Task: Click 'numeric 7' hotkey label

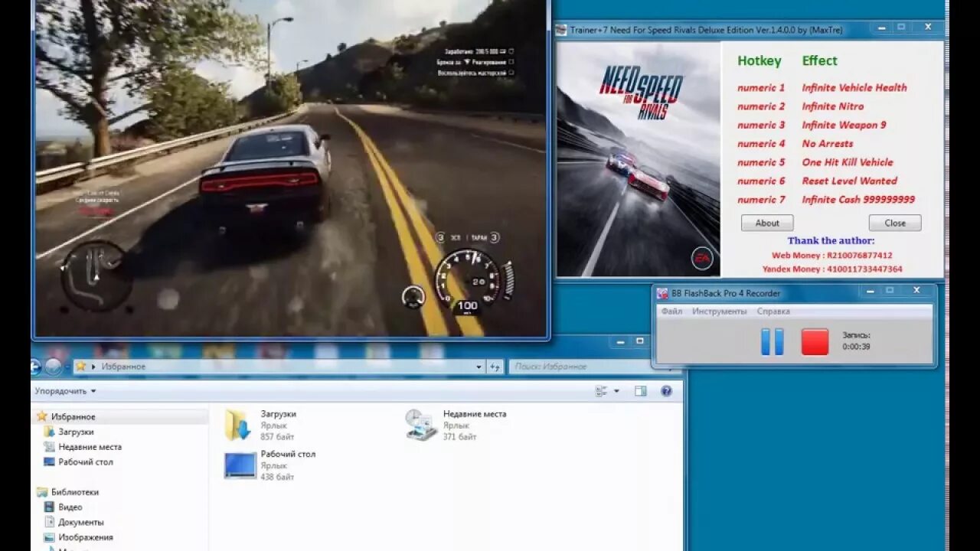Action: pos(761,199)
